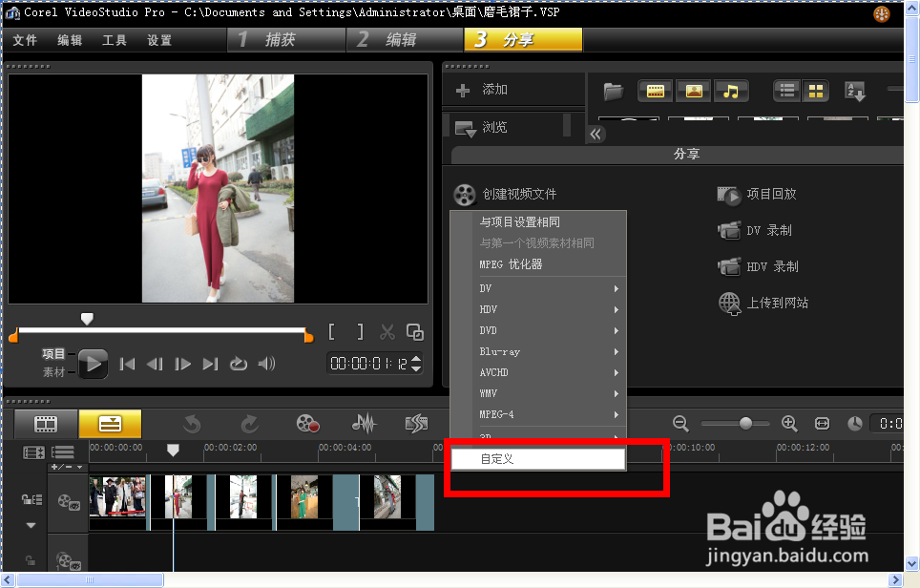The image size is (920, 588).
Task: Open the 工具 menu
Action: tap(115, 40)
